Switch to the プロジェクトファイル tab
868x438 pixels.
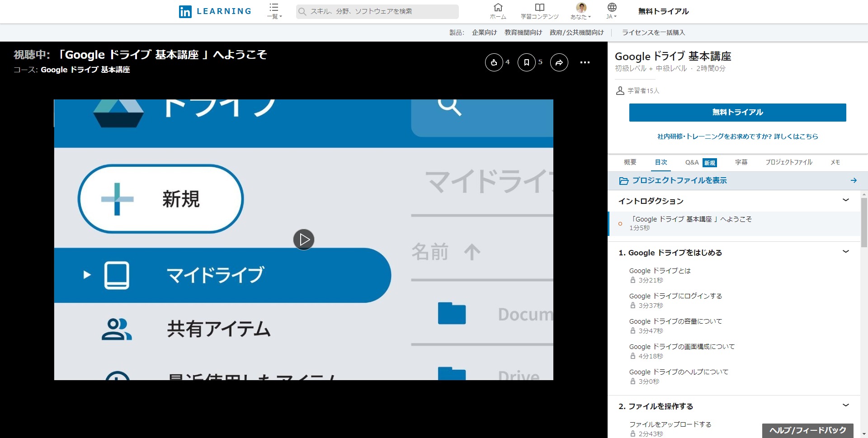pyautogui.click(x=788, y=162)
